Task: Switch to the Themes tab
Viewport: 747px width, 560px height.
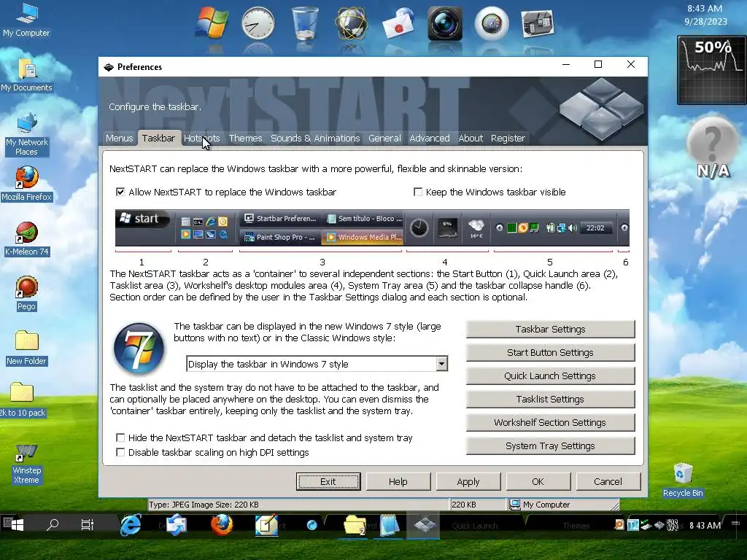Action: [245, 138]
